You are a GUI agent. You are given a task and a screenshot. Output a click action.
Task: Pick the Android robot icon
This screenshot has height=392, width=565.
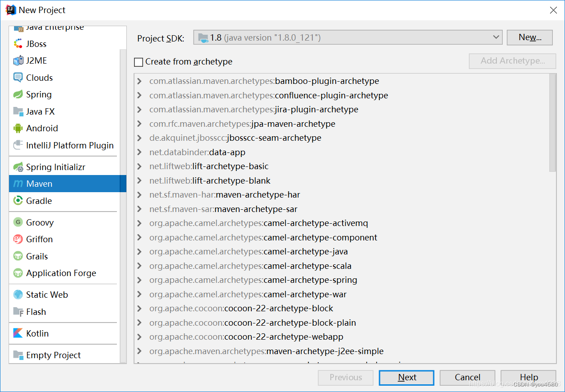18,128
